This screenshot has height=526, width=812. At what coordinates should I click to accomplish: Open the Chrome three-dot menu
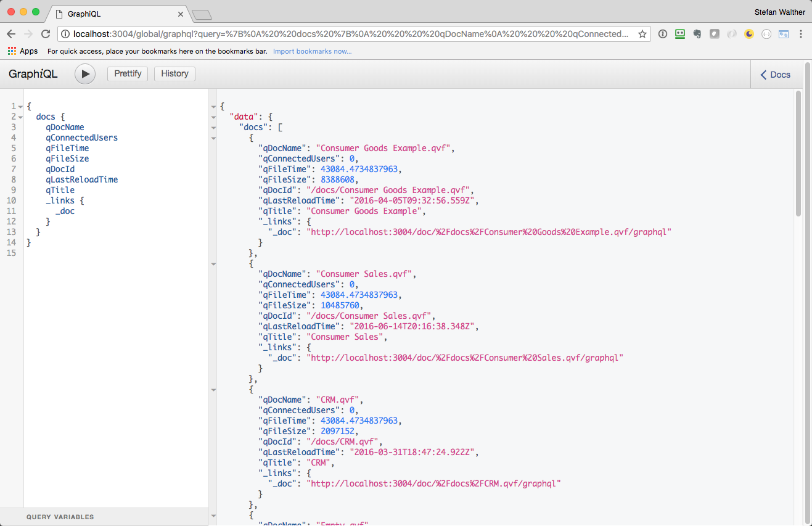click(x=801, y=34)
